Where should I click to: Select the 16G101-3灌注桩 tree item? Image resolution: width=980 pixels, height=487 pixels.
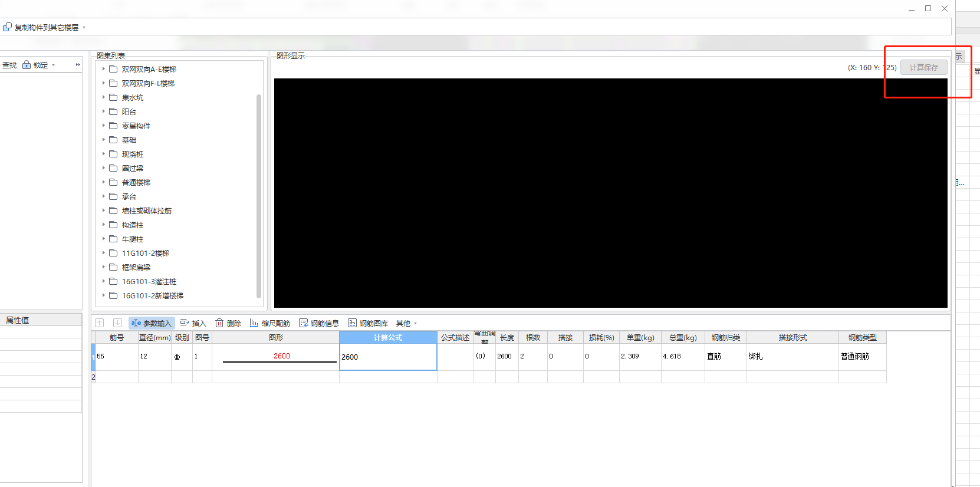tap(149, 281)
